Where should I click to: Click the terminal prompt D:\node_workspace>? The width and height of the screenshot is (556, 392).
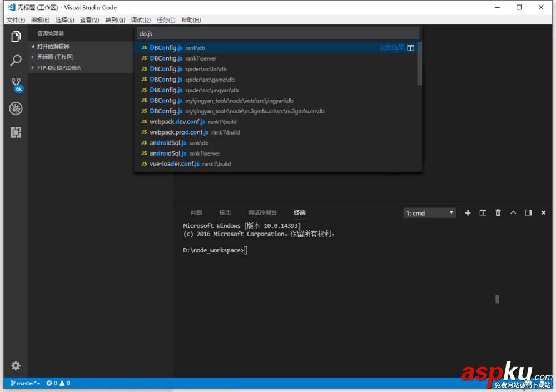click(214, 250)
